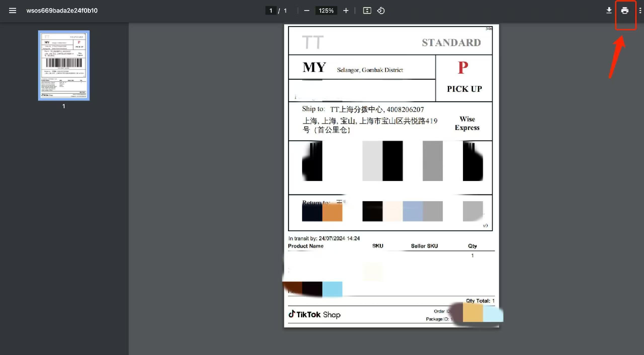Print the shipping label
This screenshot has height=355, width=644.
(625, 11)
